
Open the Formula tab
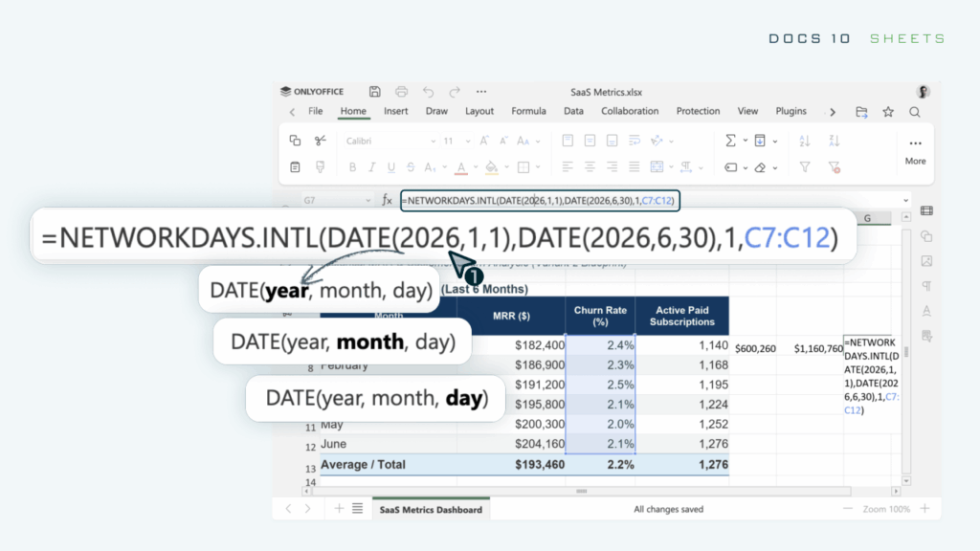point(528,111)
